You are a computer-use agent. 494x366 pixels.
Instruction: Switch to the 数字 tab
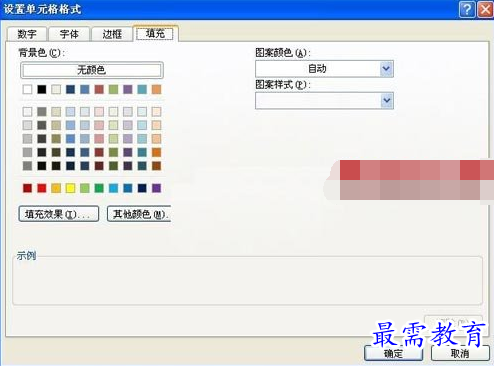tap(27, 34)
